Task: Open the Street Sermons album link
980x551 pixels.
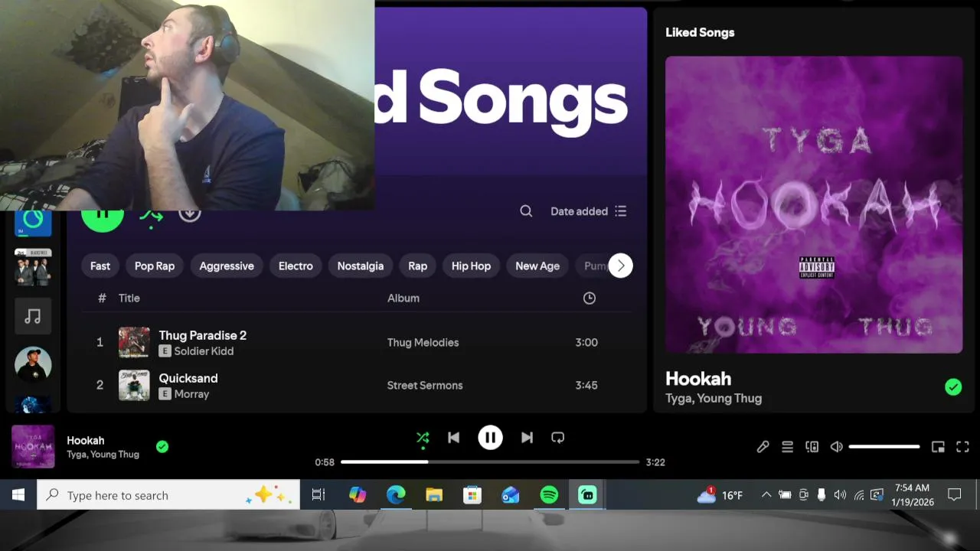Action: (425, 385)
